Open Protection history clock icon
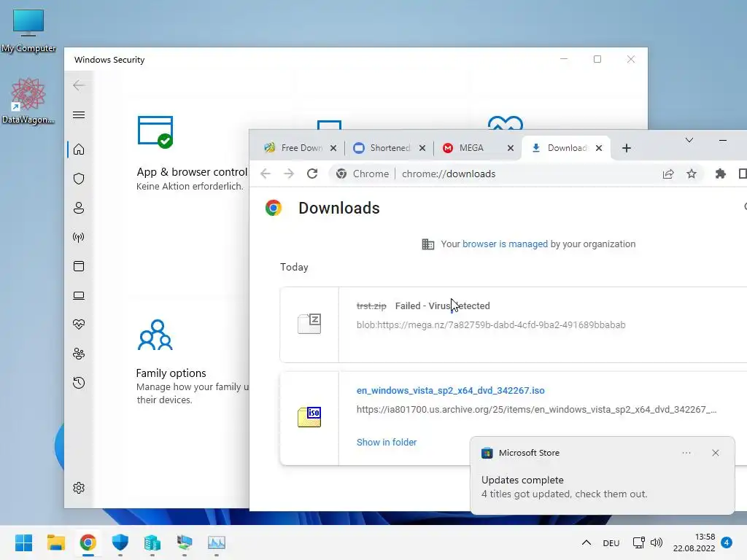 (79, 383)
